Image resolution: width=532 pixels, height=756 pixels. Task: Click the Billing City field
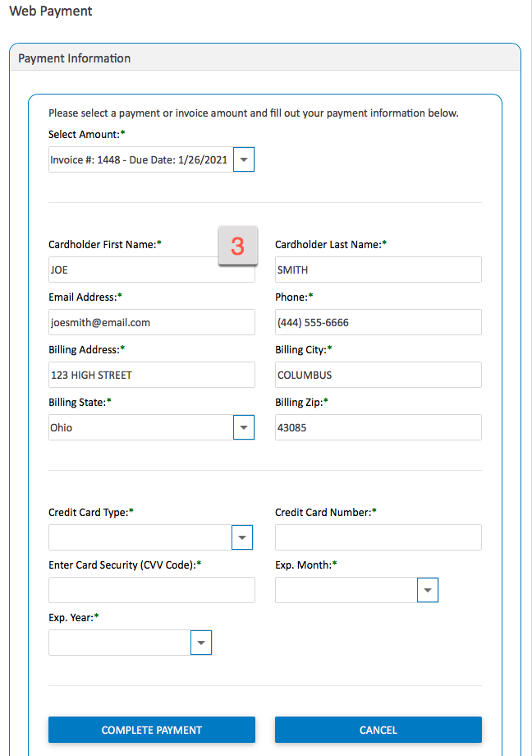click(378, 375)
